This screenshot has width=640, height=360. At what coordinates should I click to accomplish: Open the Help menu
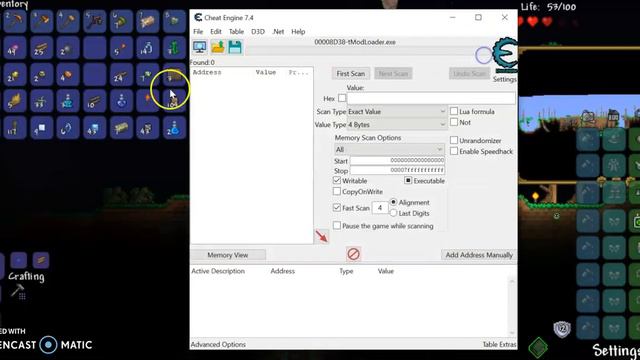pos(298,31)
